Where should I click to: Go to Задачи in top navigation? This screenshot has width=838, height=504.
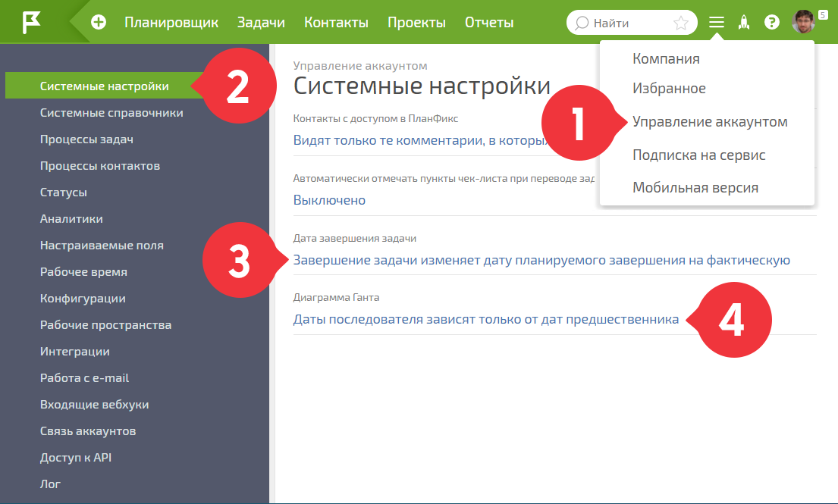pos(261,23)
